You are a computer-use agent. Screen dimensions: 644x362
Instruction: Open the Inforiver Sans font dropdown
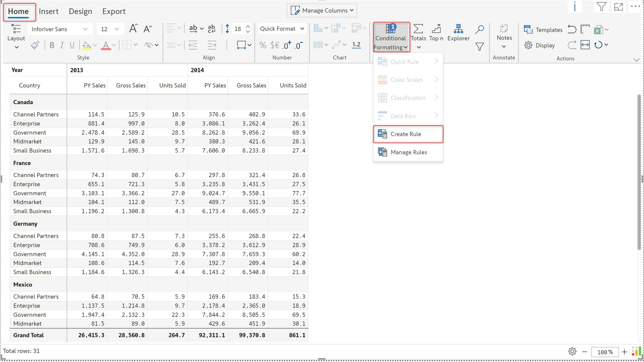point(59,29)
